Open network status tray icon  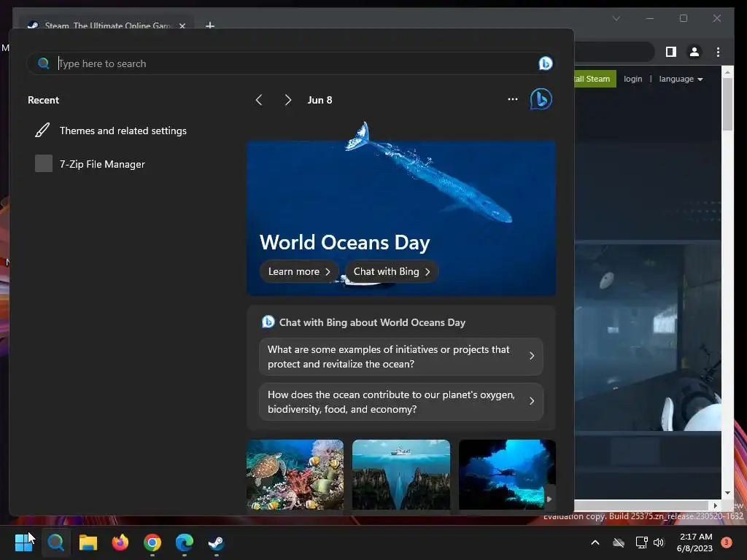point(641,542)
